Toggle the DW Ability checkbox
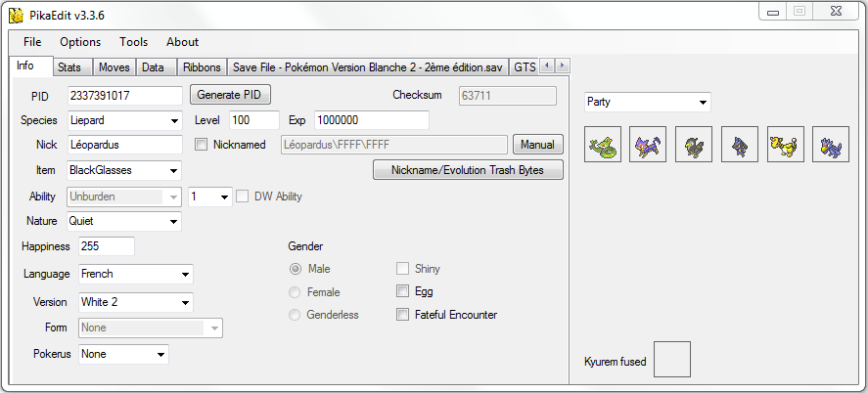The image size is (868, 393). pyautogui.click(x=242, y=196)
